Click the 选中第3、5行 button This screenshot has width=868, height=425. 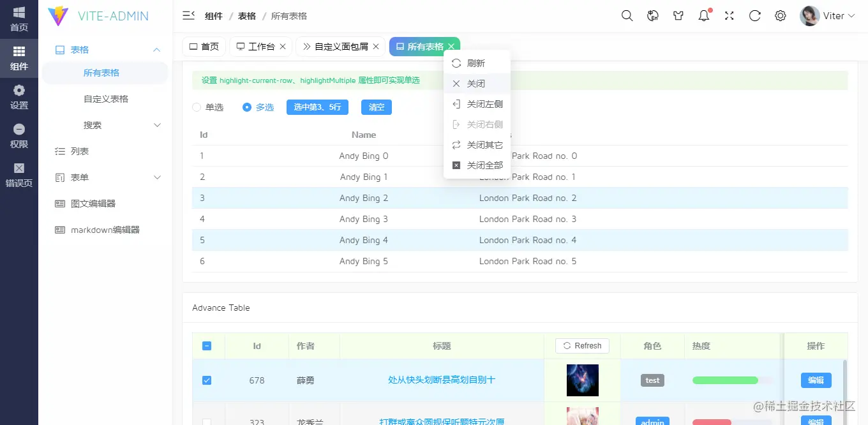tap(317, 107)
